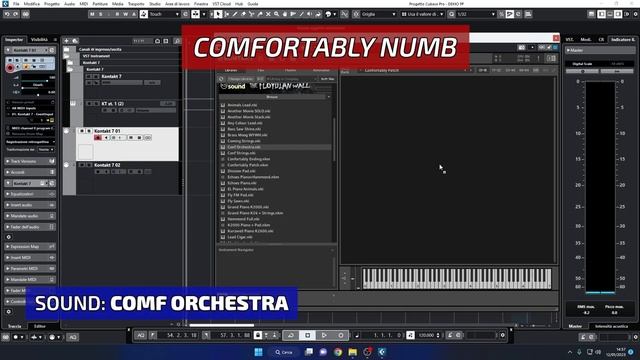Toggle tempo track sync icon in transport
This screenshot has width=640, height=360.
point(410,335)
